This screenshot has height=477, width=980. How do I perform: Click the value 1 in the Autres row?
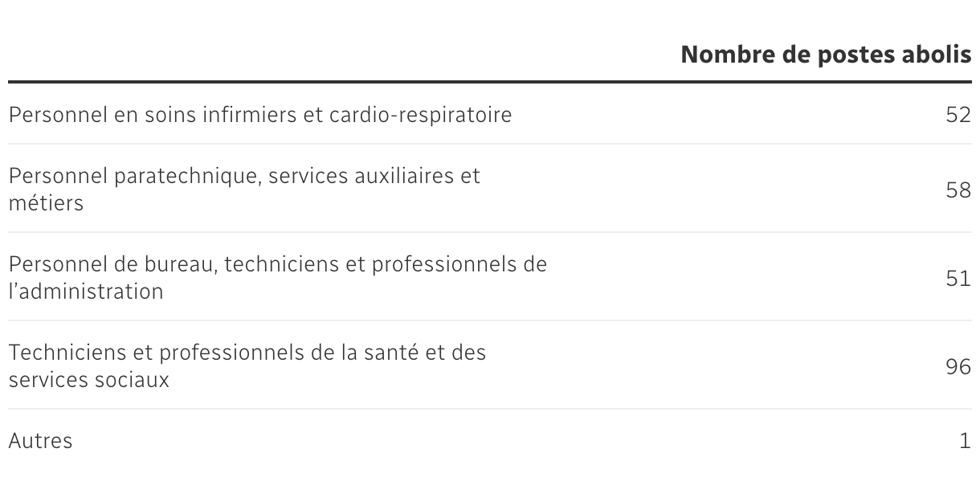[966, 441]
